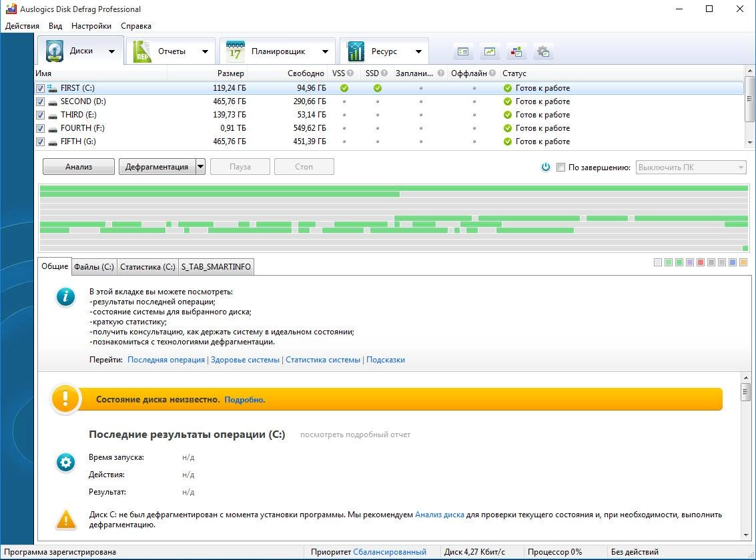Image resolution: width=756 pixels, height=560 pixels.
Task: Open the Выключить ПК combo box
Action: pos(691,168)
